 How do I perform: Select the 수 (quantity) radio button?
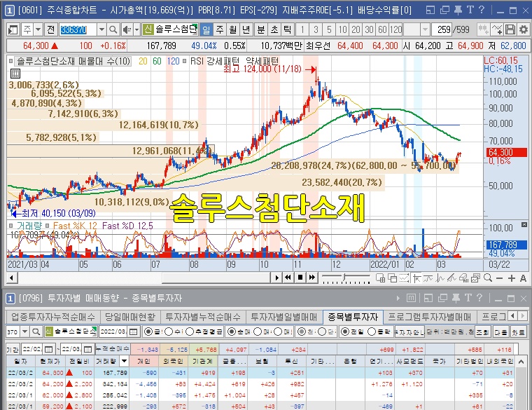point(169,332)
